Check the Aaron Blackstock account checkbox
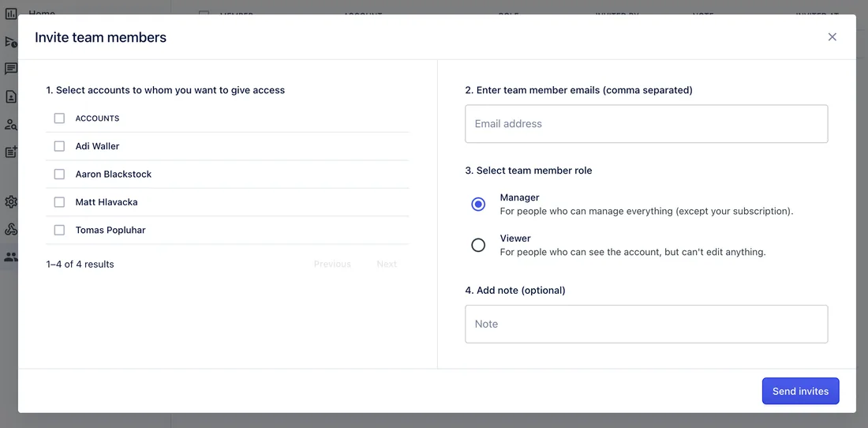The height and width of the screenshot is (428, 868). (59, 174)
